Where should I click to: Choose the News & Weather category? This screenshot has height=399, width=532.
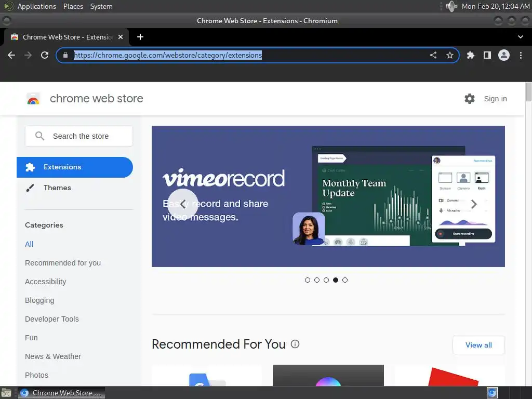(x=53, y=356)
